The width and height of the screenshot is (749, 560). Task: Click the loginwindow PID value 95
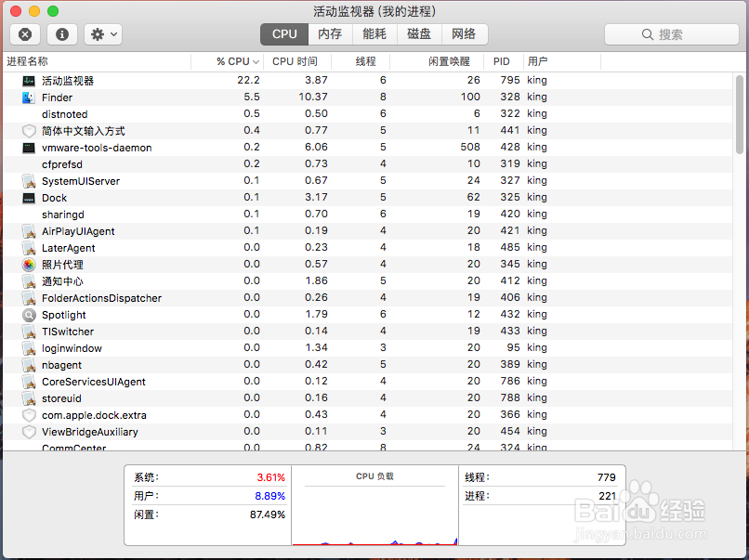[514, 347]
